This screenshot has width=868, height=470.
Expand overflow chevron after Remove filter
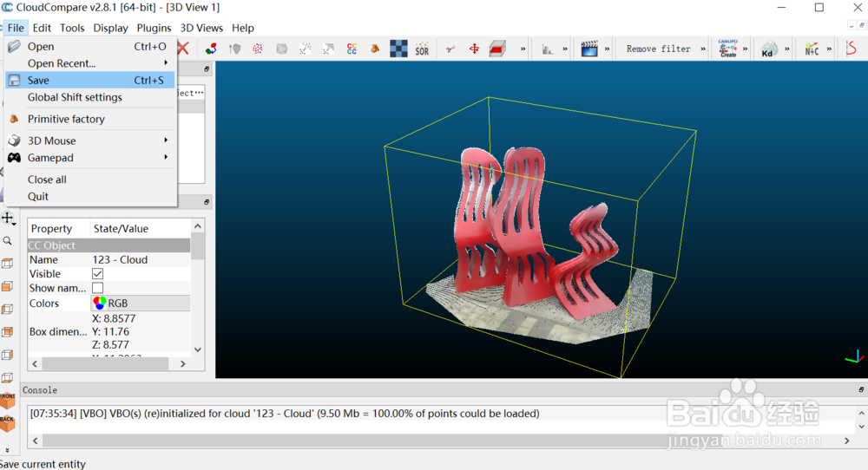pyautogui.click(x=703, y=49)
